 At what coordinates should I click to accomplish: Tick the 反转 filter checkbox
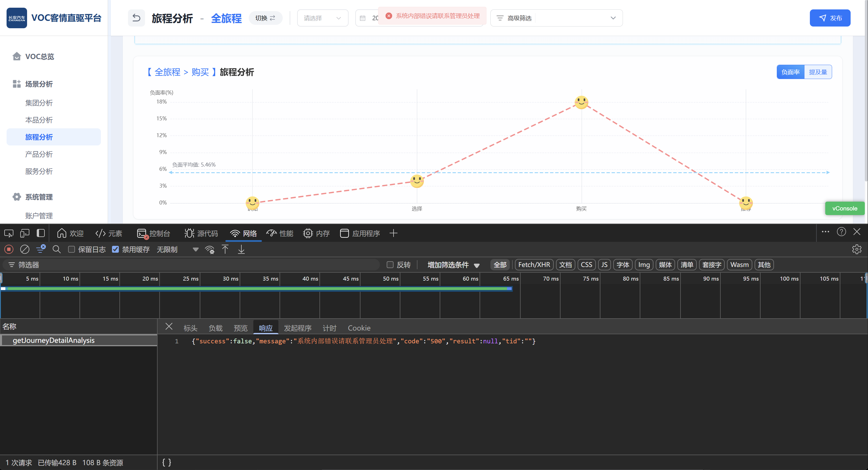pos(390,265)
